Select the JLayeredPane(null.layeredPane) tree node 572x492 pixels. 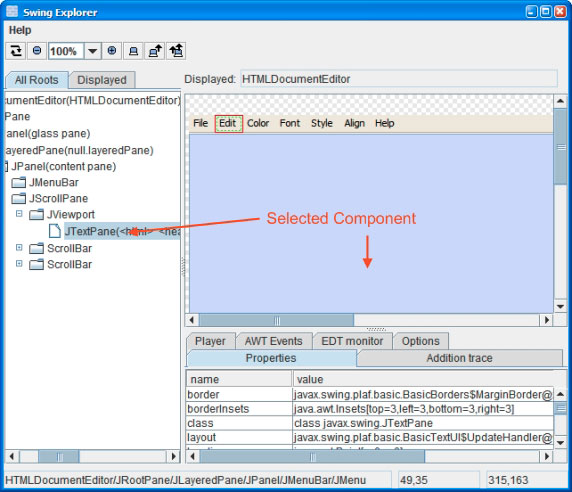point(79,150)
